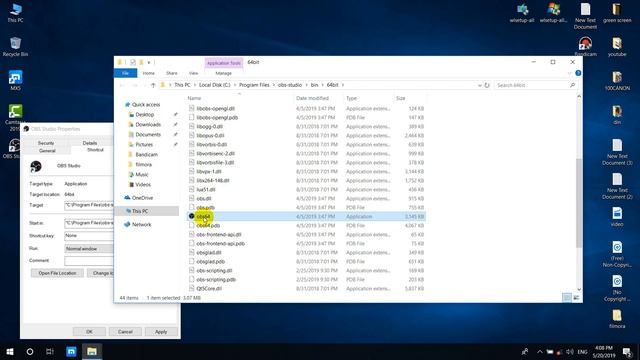Open the General tab in Properties
Viewport: 640px width, 360px height.
click(47, 151)
